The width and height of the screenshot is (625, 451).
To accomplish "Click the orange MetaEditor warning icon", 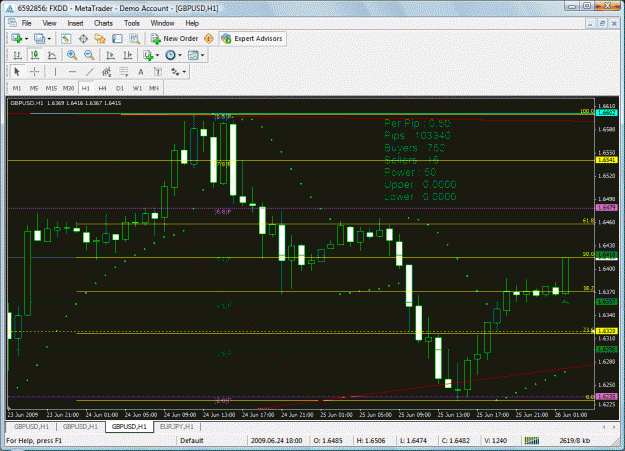I will pos(208,39).
